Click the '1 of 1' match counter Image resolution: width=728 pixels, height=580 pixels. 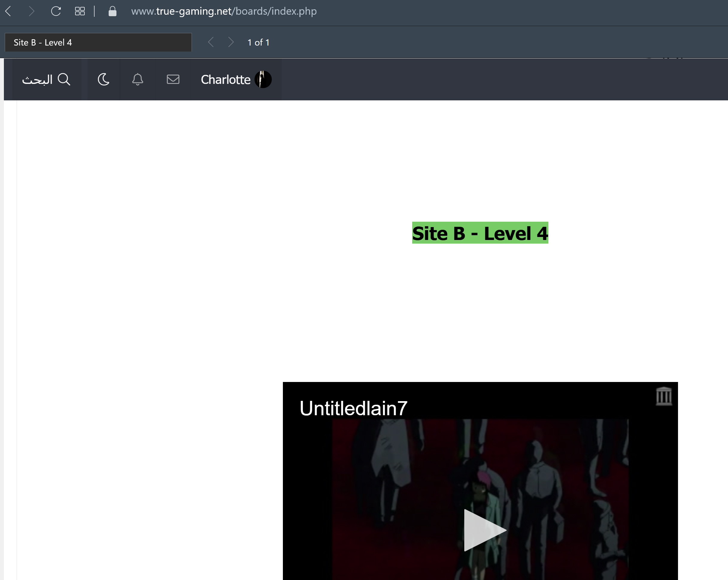[x=258, y=43]
